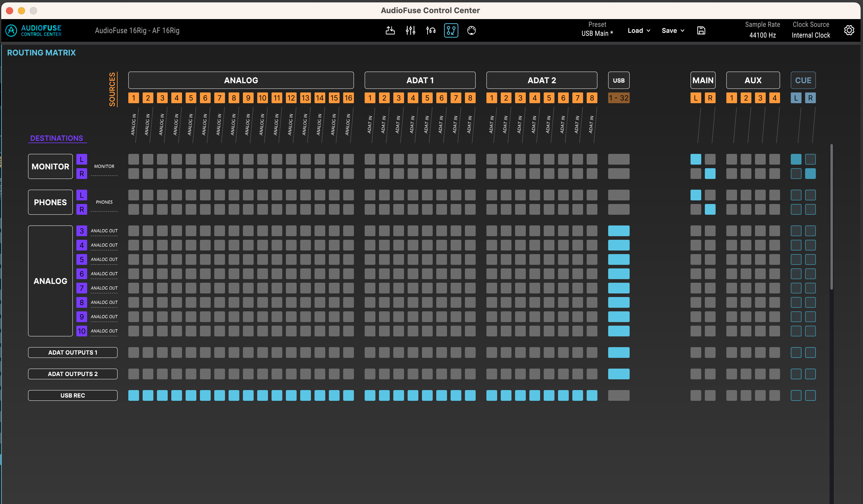Click analog source badge 9

coord(248,98)
